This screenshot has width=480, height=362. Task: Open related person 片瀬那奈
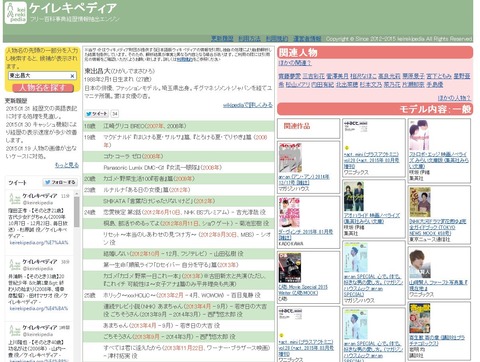413,85
